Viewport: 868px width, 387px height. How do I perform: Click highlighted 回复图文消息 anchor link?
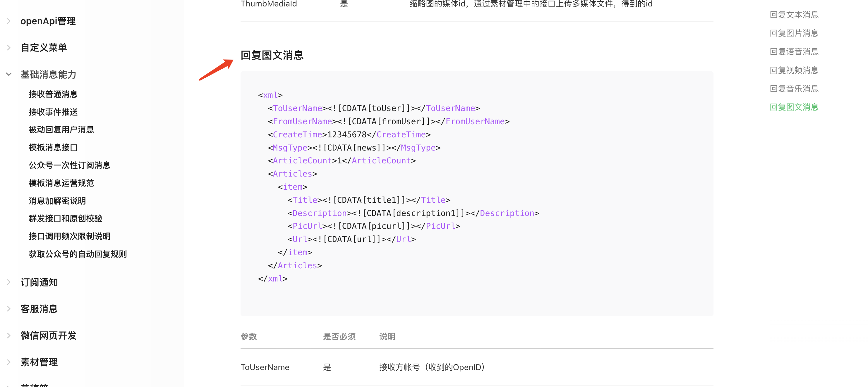coord(794,107)
